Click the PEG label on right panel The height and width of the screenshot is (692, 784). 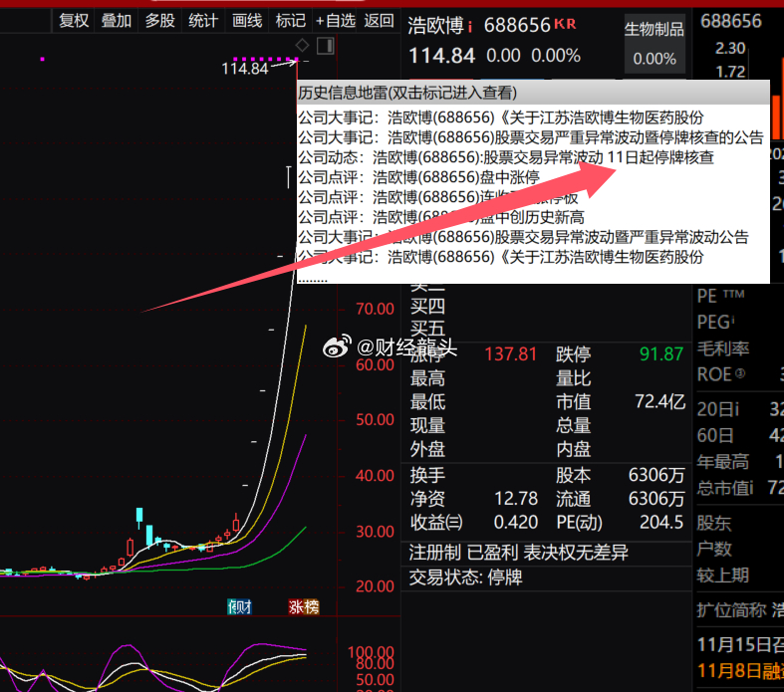pyautogui.click(x=715, y=323)
